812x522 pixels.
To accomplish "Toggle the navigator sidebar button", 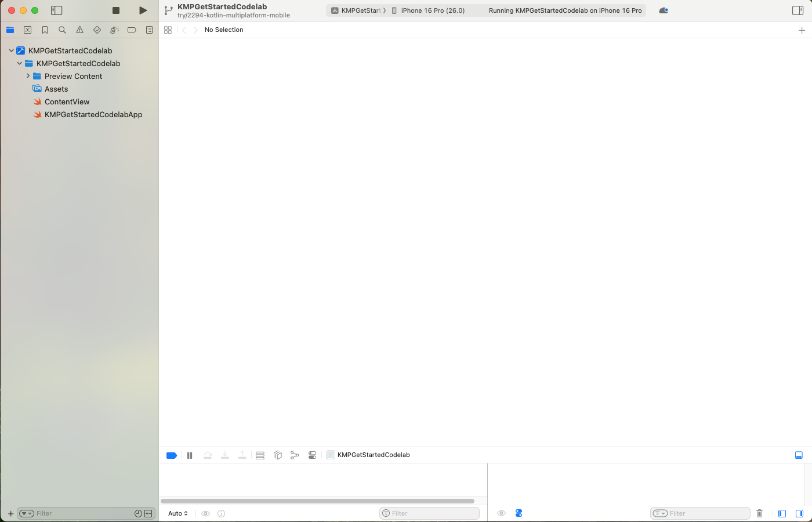I will click(57, 10).
